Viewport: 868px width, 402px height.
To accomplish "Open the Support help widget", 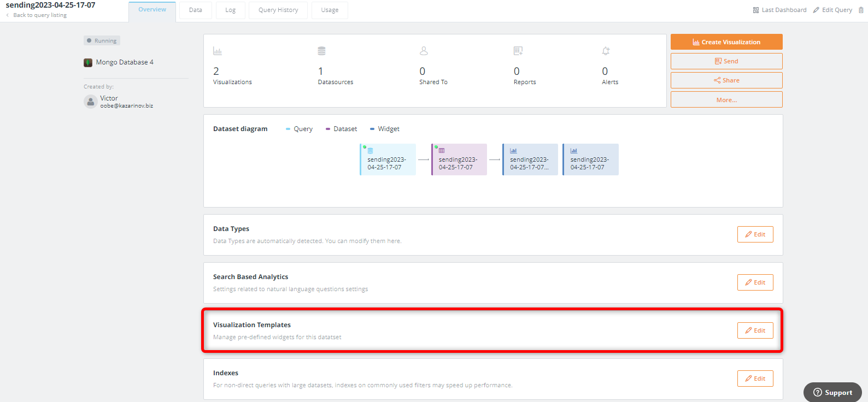I will point(832,392).
